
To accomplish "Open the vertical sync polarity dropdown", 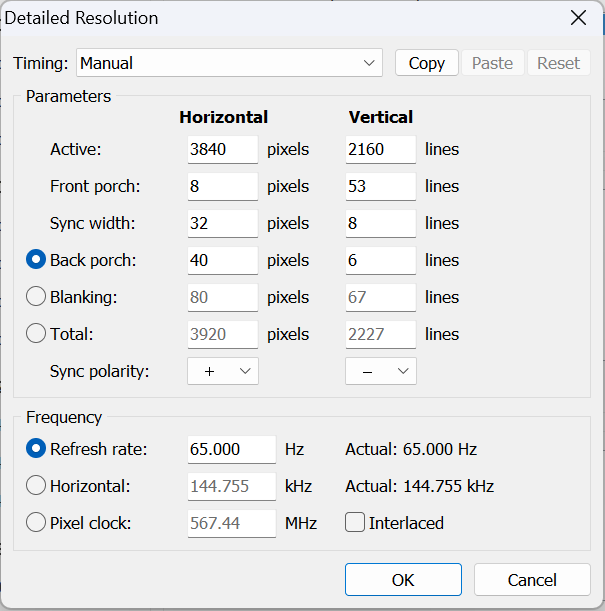I will (381, 371).
